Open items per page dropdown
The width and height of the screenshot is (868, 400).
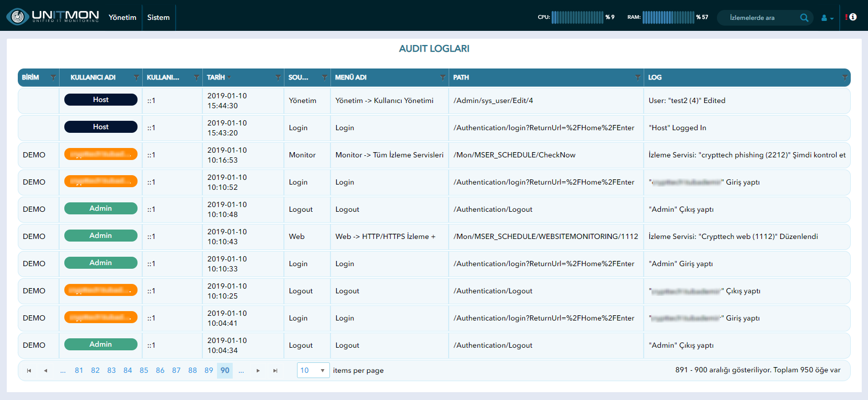point(313,370)
